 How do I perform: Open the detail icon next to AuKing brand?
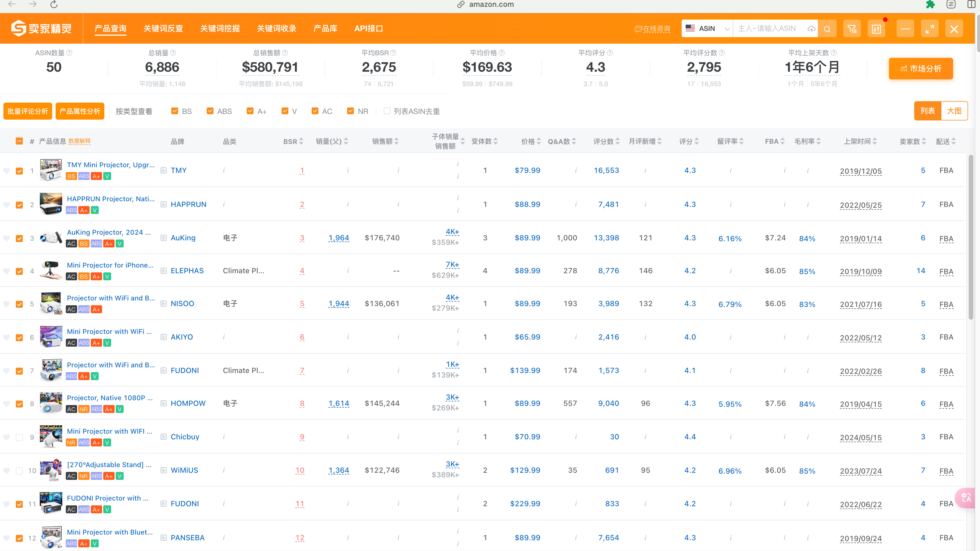[164, 238]
